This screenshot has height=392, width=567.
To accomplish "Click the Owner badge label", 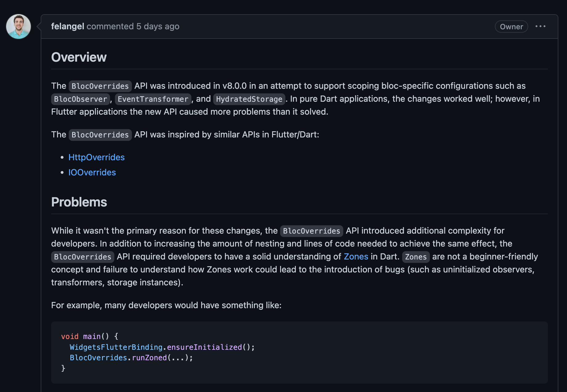I will pyautogui.click(x=511, y=27).
